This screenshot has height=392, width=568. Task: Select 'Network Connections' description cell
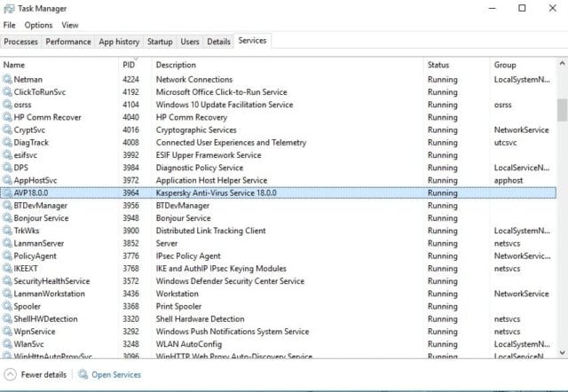click(194, 79)
